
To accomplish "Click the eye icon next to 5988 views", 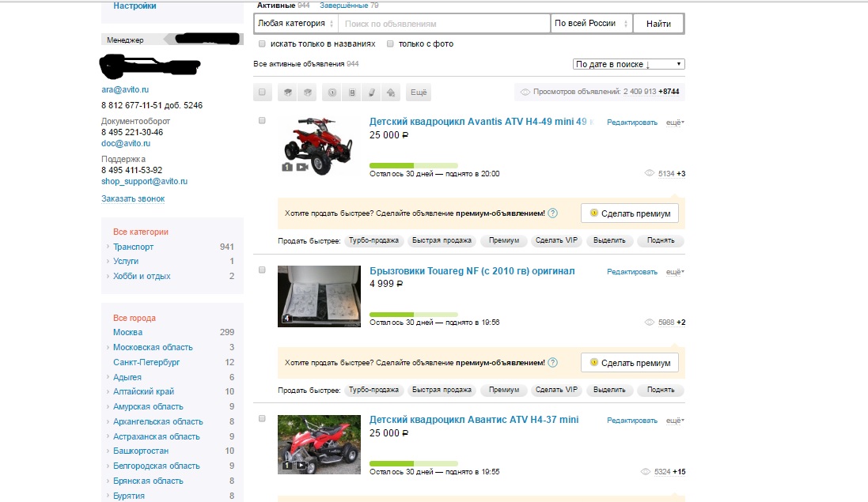I will click(x=650, y=323).
